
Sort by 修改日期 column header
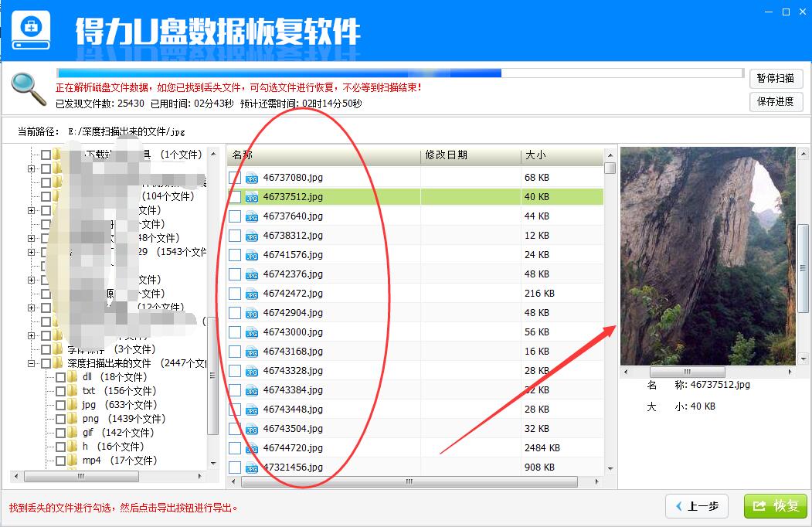tap(471, 155)
